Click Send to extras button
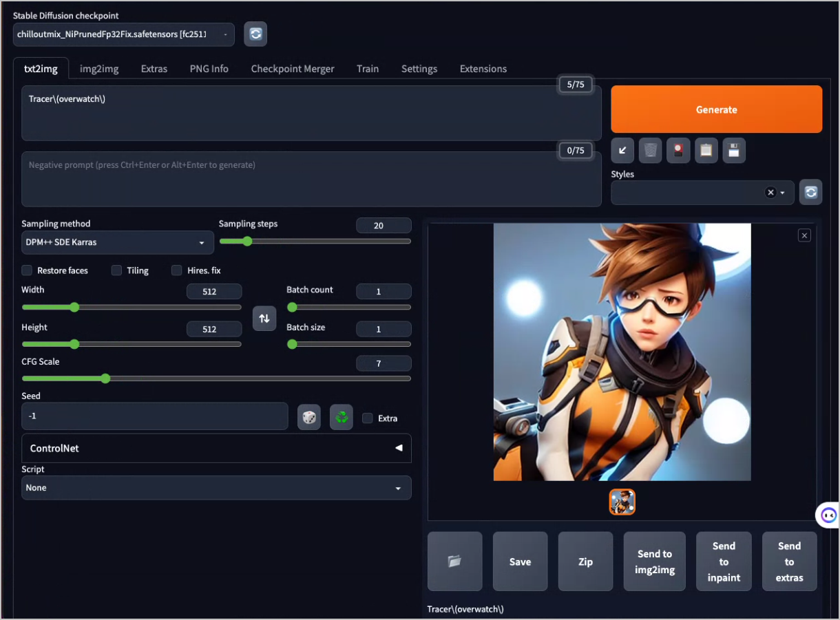 click(790, 562)
